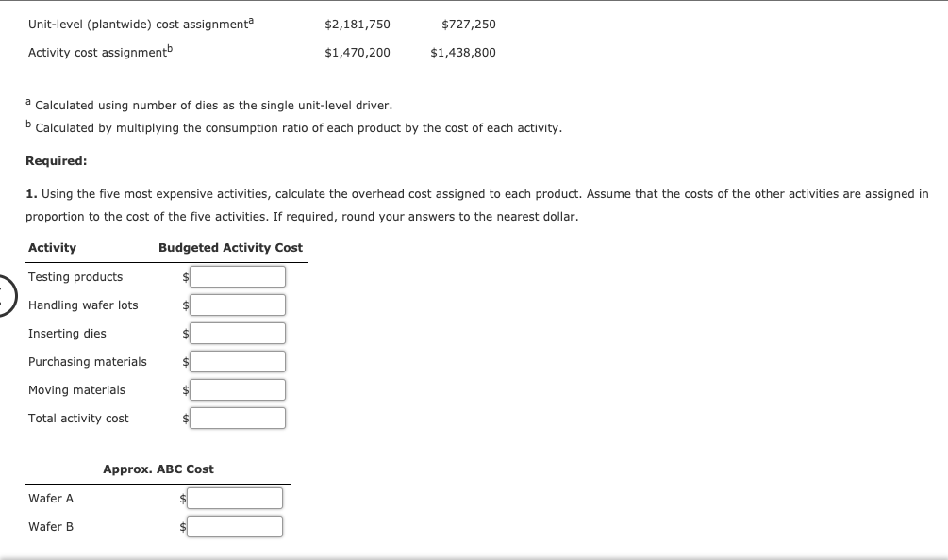
Task: Click the Activity column header
Action: pyautogui.click(x=51, y=247)
